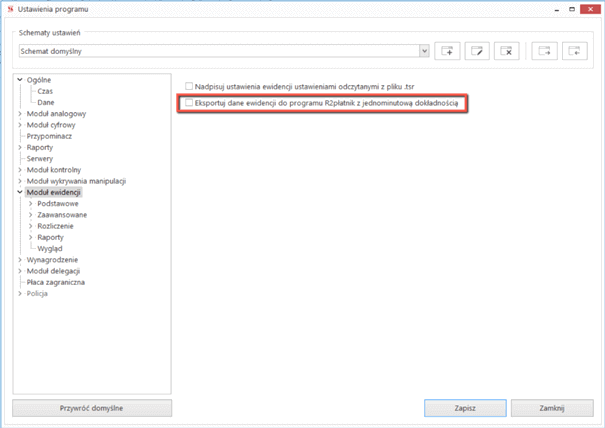Select the 'Serwery' tree item
The image size is (605, 428).
pyautogui.click(x=40, y=159)
